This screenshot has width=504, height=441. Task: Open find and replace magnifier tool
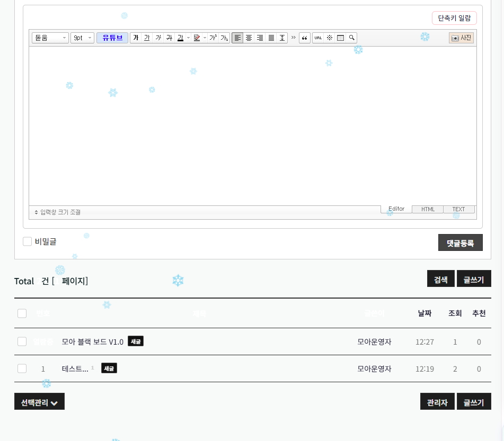point(351,38)
